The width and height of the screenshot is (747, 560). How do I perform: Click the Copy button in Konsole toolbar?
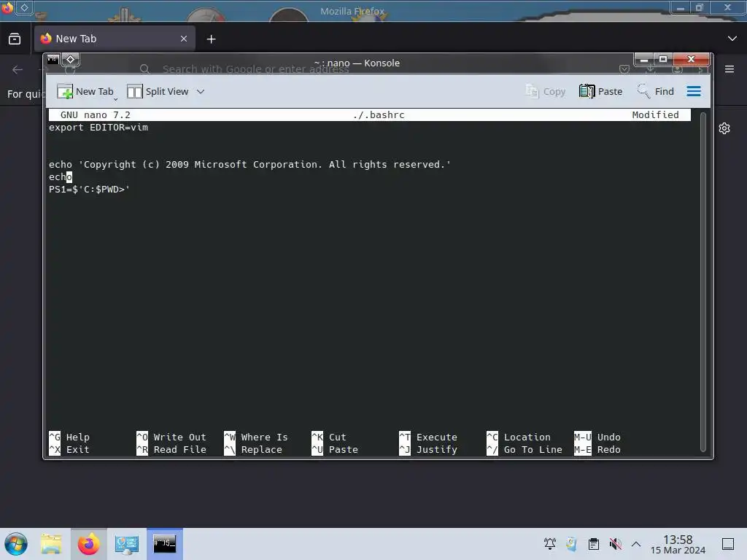click(546, 91)
